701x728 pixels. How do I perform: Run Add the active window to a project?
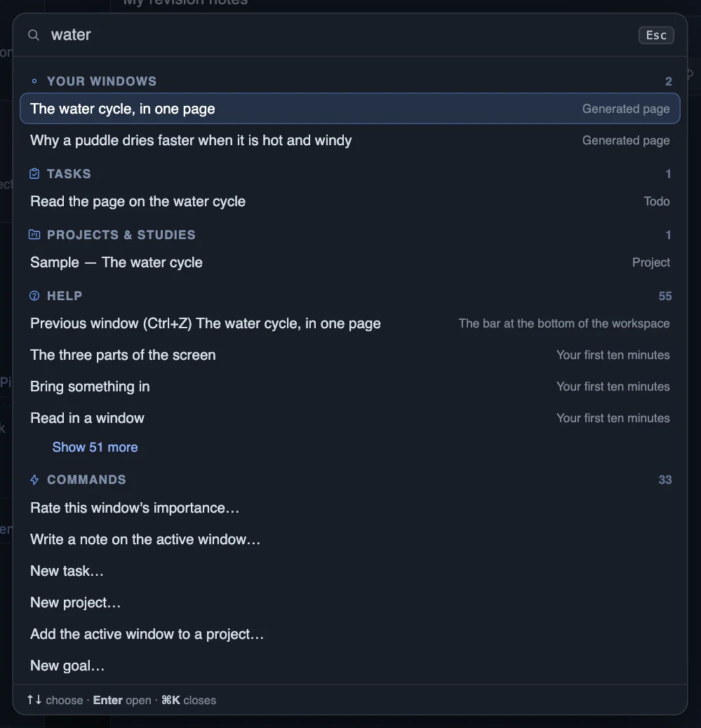coord(350,634)
